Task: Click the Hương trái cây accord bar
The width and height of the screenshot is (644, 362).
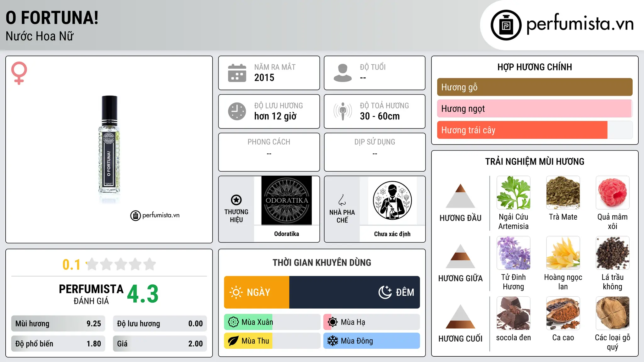Action: (535, 130)
